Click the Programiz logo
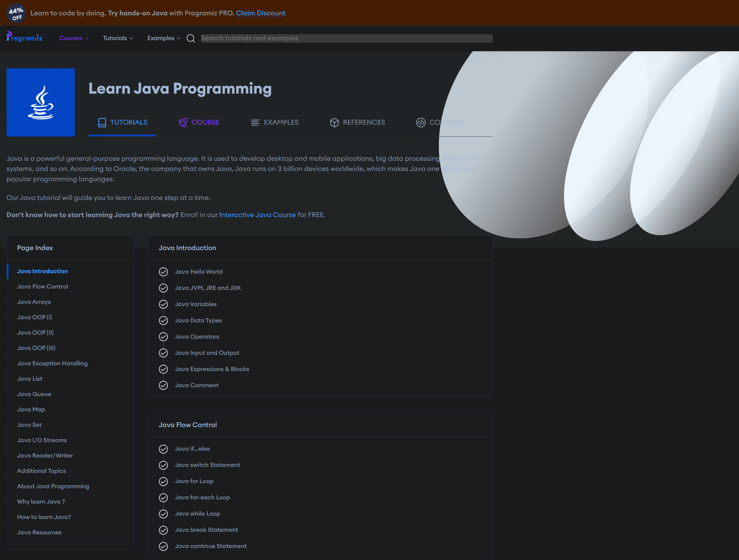Viewport: 739px width, 560px height. tap(24, 38)
